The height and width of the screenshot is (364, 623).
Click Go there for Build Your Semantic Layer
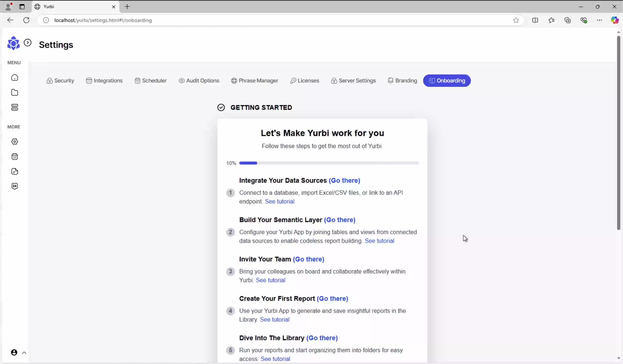(x=340, y=220)
